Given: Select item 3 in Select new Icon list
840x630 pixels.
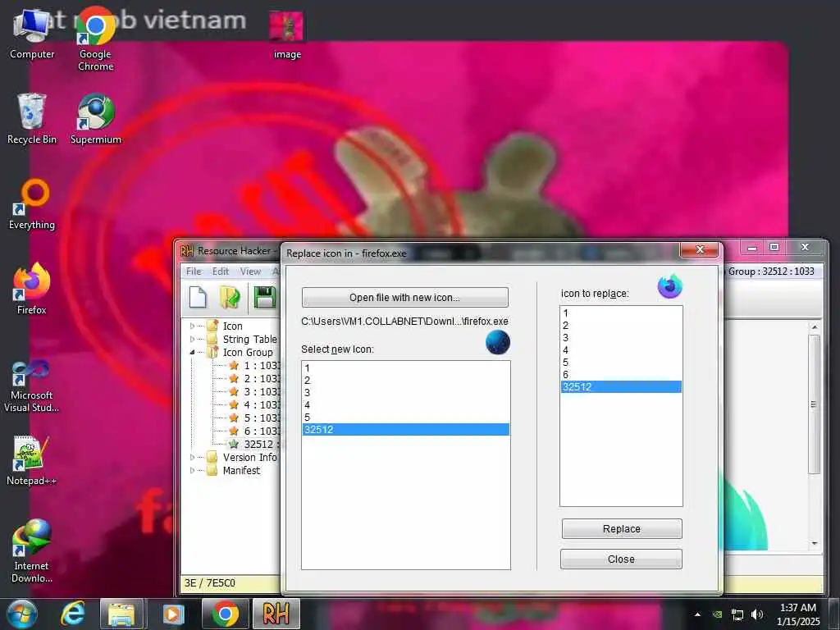Looking at the screenshot, I should pyautogui.click(x=405, y=393).
